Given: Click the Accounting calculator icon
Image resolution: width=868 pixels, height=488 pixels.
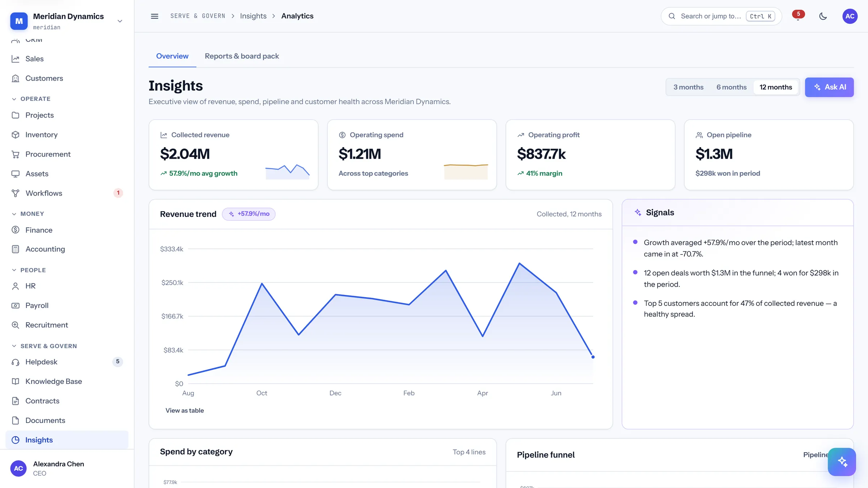Looking at the screenshot, I should coord(15,249).
